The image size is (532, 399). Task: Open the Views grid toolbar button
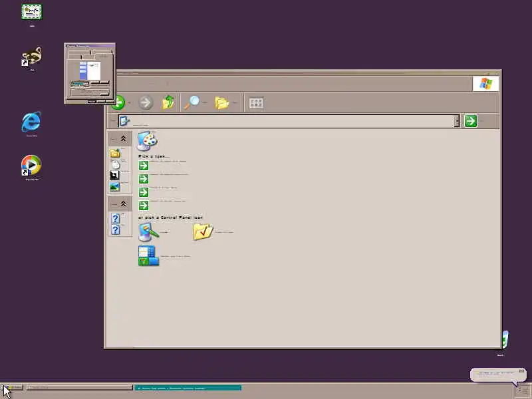[256, 103]
